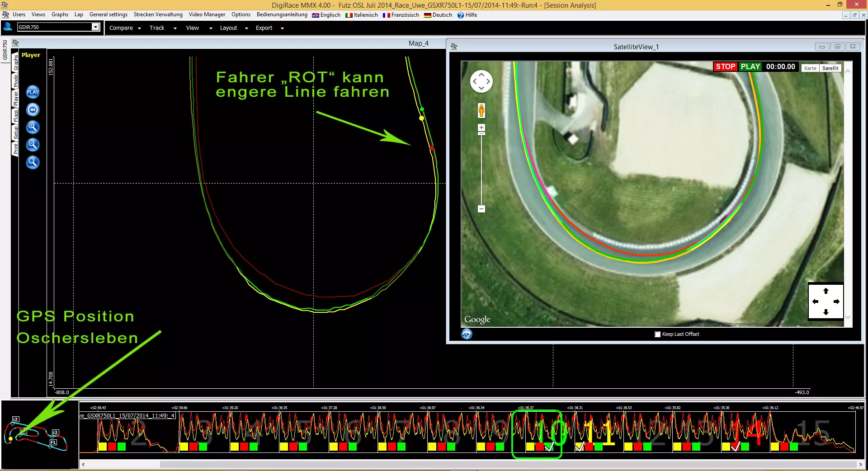Open the Users menu
The image size is (868, 471).
pyautogui.click(x=19, y=14)
